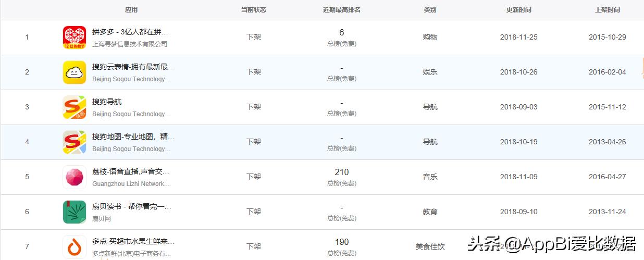This screenshot has height=260, width=644.
Task: Click release date 2015-10-29
Action: pyautogui.click(x=608, y=38)
